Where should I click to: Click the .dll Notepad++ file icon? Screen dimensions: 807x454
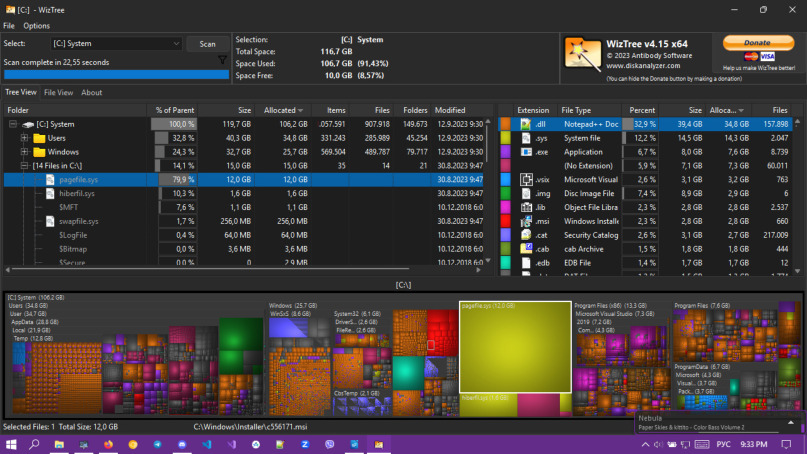click(x=526, y=124)
